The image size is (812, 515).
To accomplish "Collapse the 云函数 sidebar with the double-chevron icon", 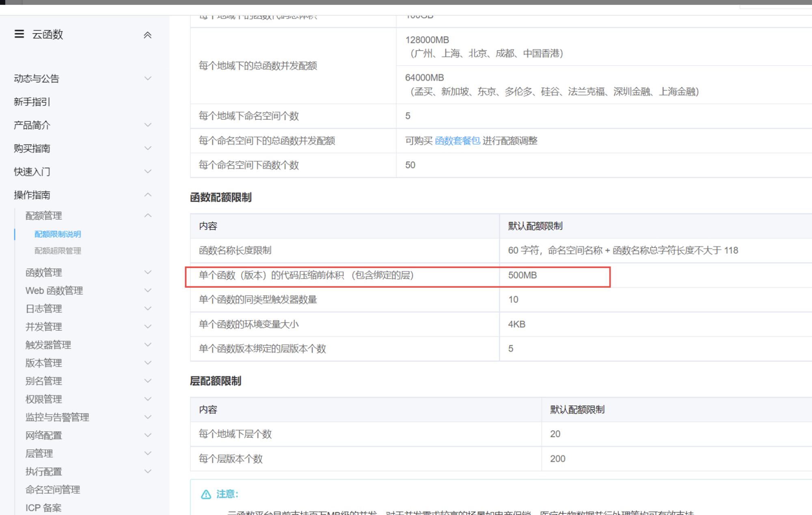I will (148, 35).
